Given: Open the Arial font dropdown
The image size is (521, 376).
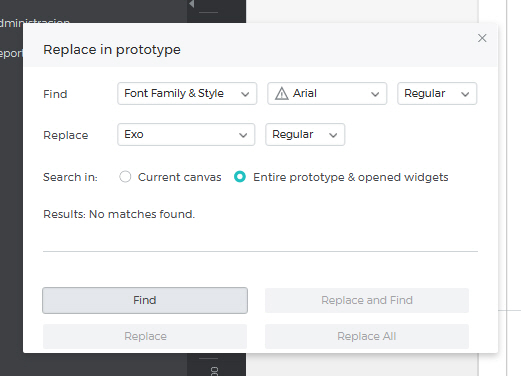Looking at the screenshot, I should pyautogui.click(x=327, y=94).
